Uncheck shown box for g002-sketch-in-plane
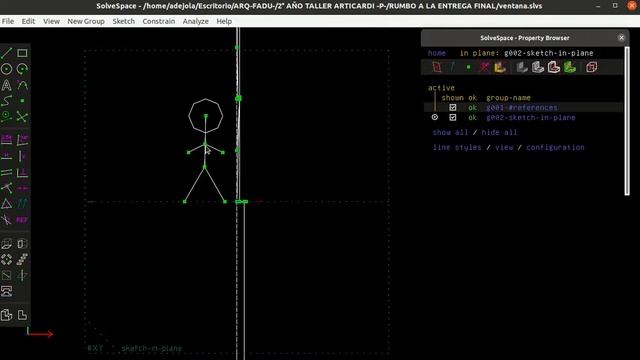 (x=453, y=117)
